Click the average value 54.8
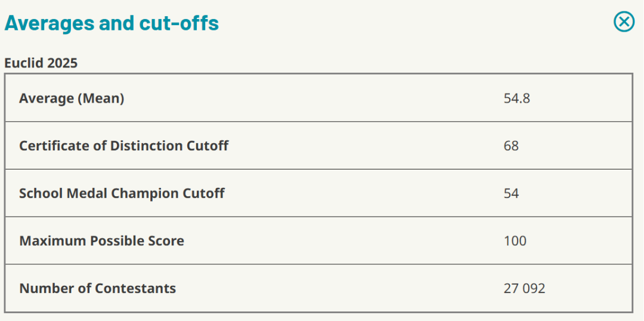The width and height of the screenshot is (644, 321). click(516, 98)
